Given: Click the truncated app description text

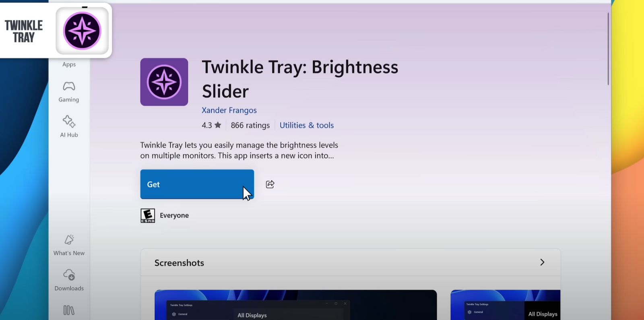Looking at the screenshot, I should click(239, 150).
